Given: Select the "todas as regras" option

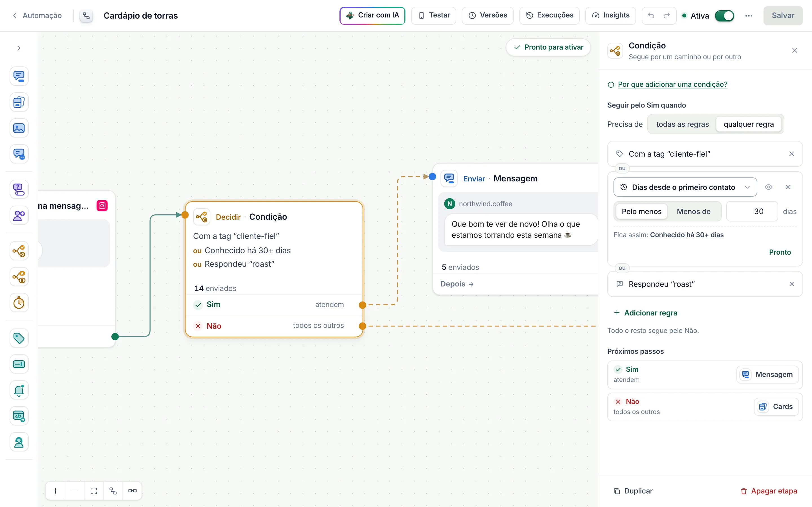Looking at the screenshot, I should pyautogui.click(x=682, y=124).
